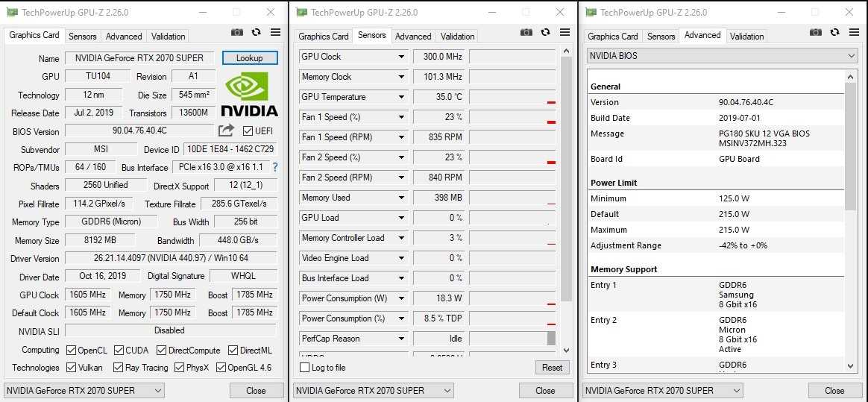
Task: Click the refresh icon in the Sensors window
Action: point(546,33)
